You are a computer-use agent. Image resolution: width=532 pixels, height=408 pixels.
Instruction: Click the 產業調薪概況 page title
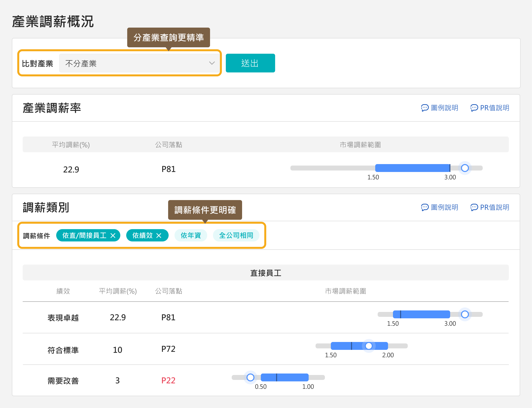point(53,21)
